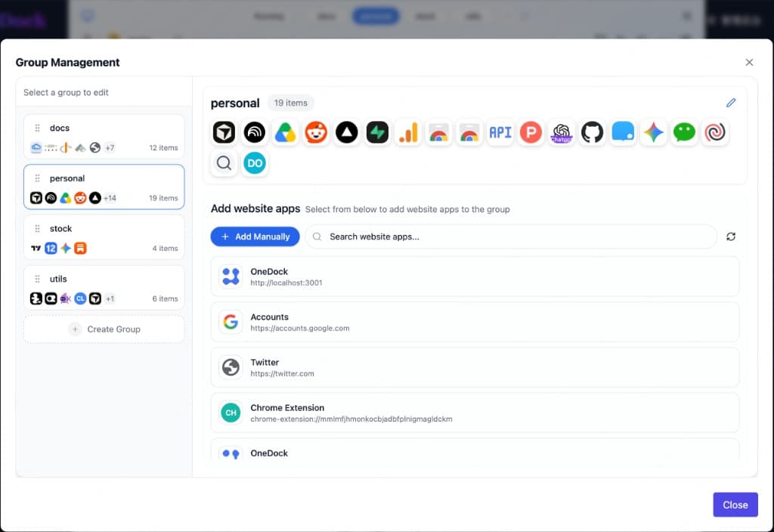774x532 pixels.
Task: Select the stock group
Action: tap(104, 237)
